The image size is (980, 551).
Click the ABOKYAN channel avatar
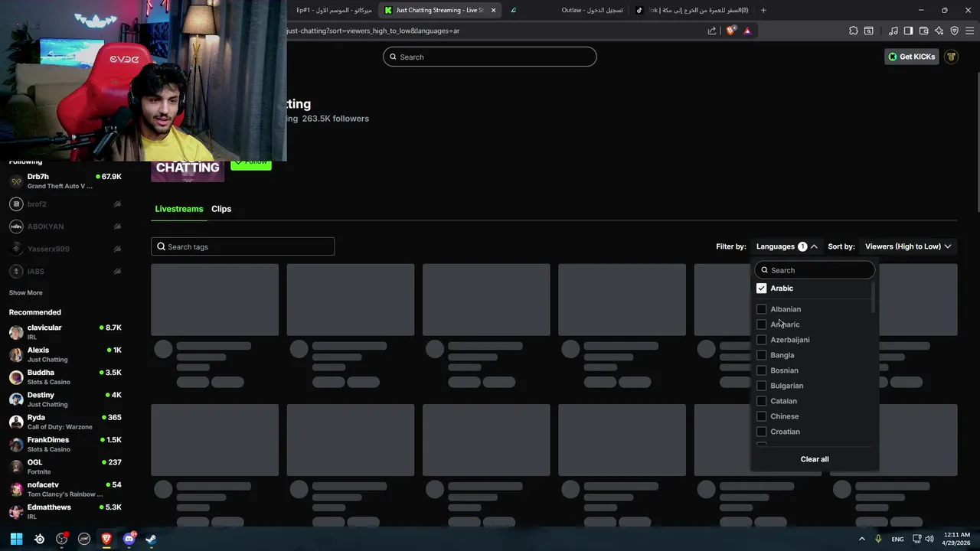coord(16,227)
